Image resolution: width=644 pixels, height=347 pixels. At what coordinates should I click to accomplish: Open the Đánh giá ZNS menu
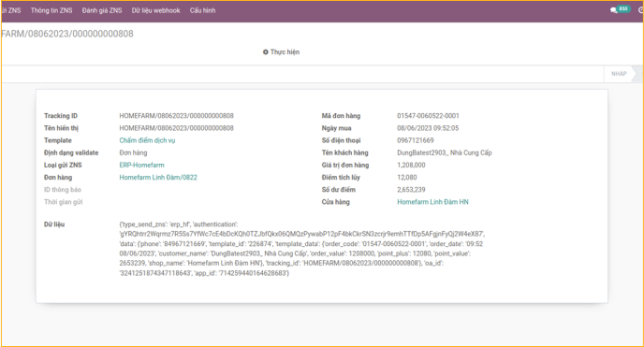click(102, 10)
